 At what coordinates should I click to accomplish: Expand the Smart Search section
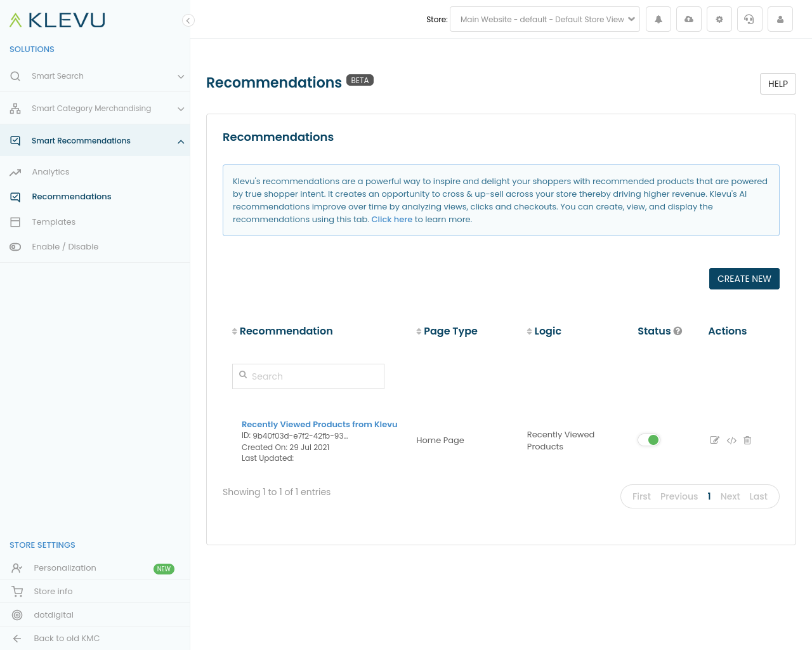95,76
